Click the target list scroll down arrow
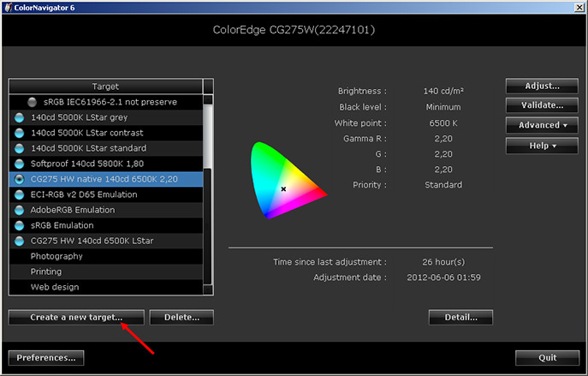The width and height of the screenshot is (588, 376). click(x=208, y=289)
